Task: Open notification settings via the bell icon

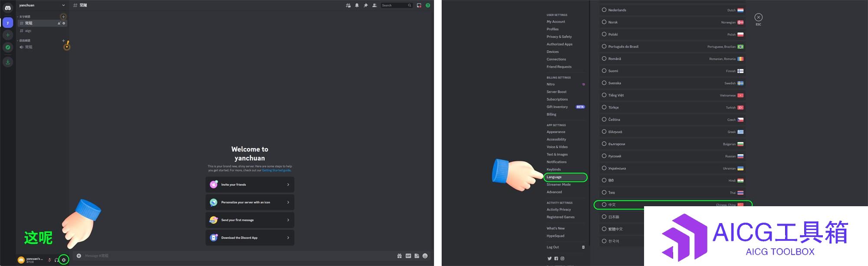Action: click(357, 5)
